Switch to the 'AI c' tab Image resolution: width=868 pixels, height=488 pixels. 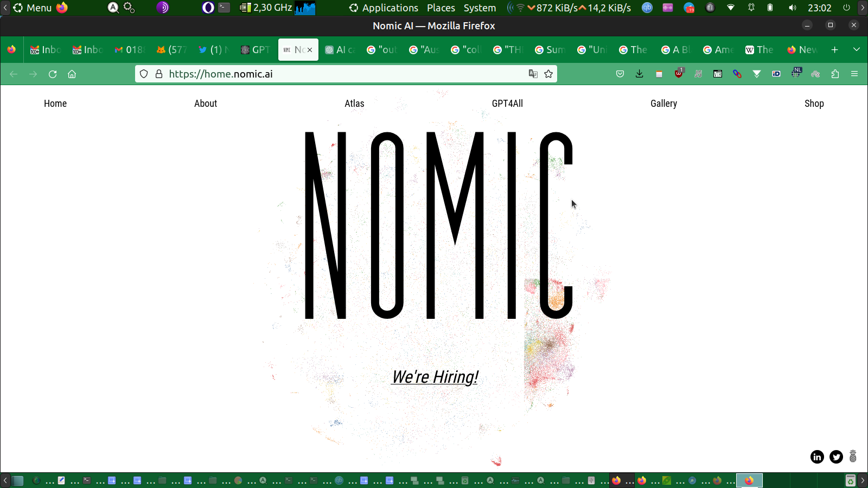tap(340, 50)
